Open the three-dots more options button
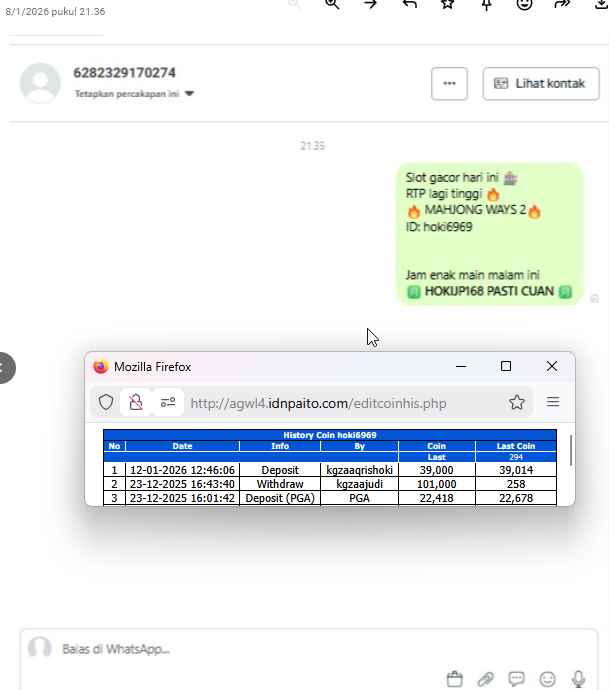This screenshot has height=690, width=609. coord(449,84)
